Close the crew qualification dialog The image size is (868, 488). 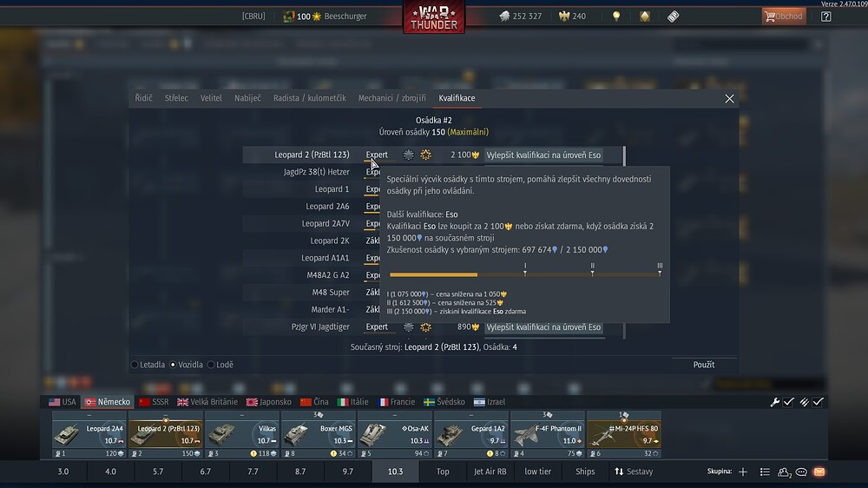click(x=730, y=99)
